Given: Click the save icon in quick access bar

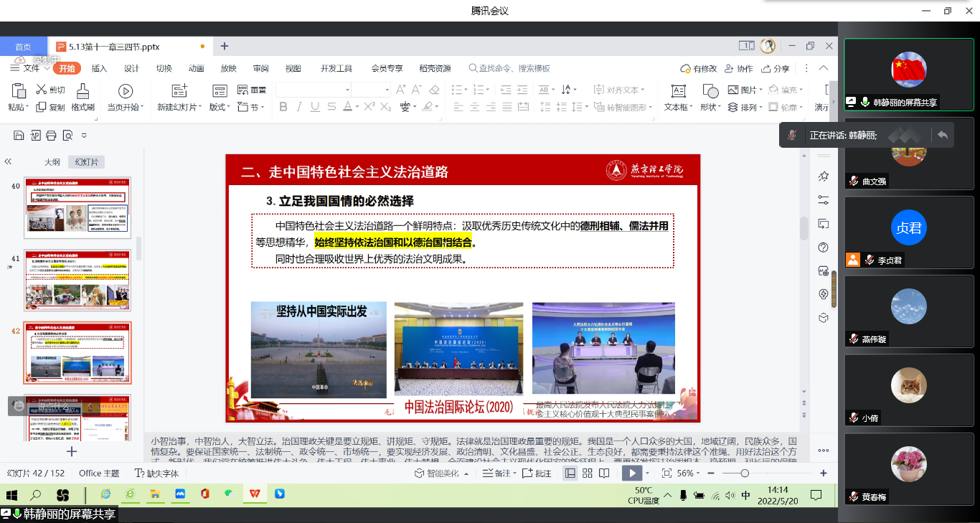Looking at the screenshot, I should (x=18, y=136).
